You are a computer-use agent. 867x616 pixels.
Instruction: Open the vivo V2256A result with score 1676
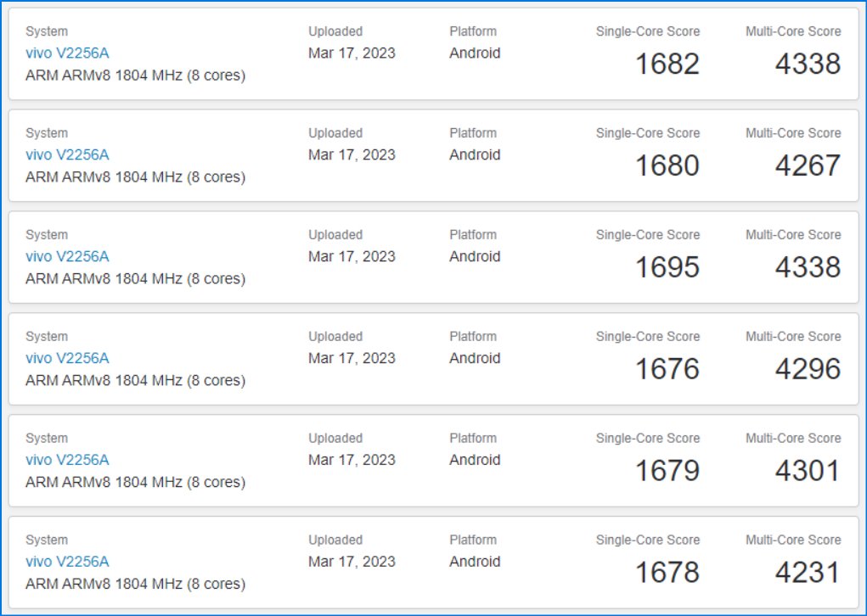pyautogui.click(x=67, y=358)
